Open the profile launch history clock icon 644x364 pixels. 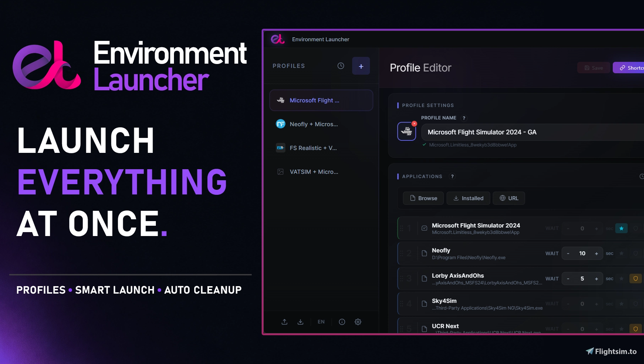341,66
